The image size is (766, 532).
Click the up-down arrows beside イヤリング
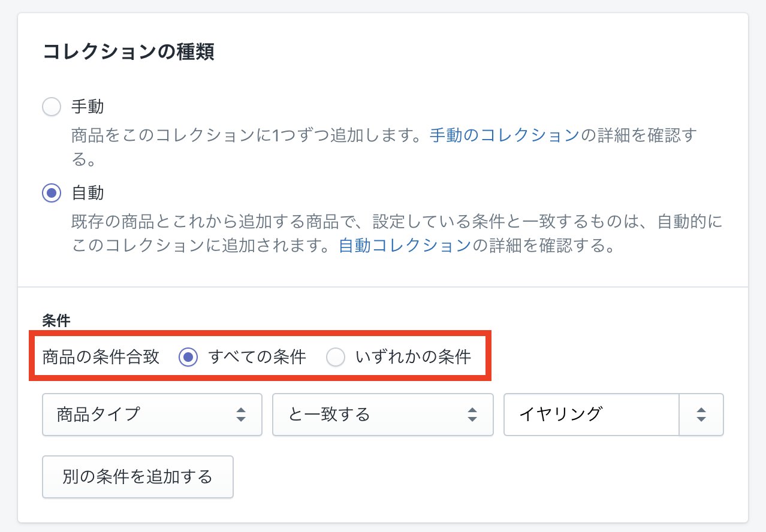tap(701, 414)
